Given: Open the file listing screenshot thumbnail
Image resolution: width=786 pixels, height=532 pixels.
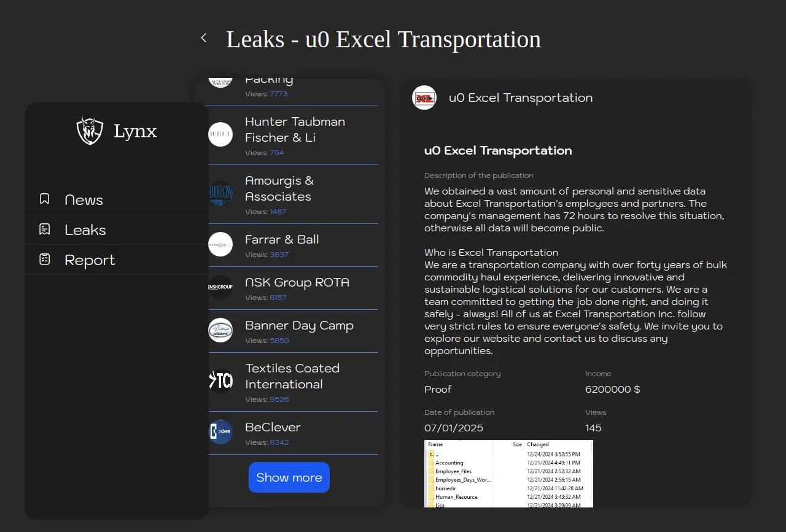Looking at the screenshot, I should [x=508, y=474].
